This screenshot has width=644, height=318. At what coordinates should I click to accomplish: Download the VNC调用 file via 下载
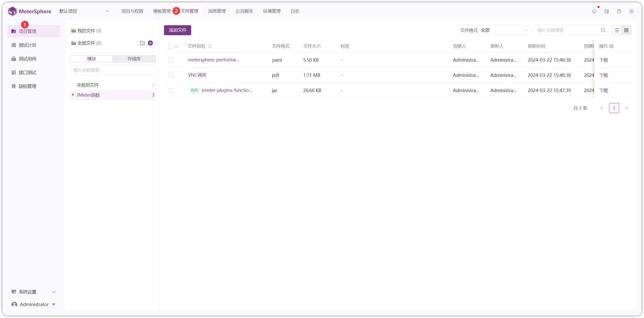pyautogui.click(x=604, y=75)
